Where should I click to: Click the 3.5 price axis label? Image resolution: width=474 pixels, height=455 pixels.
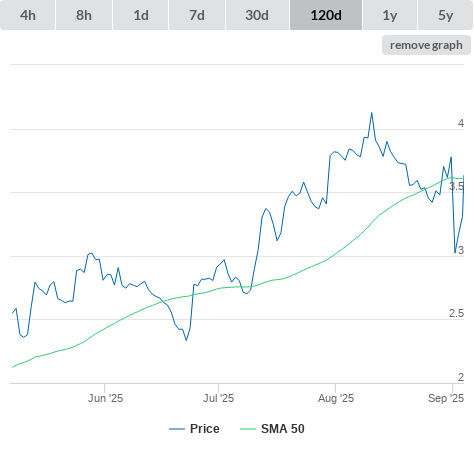pos(456,186)
